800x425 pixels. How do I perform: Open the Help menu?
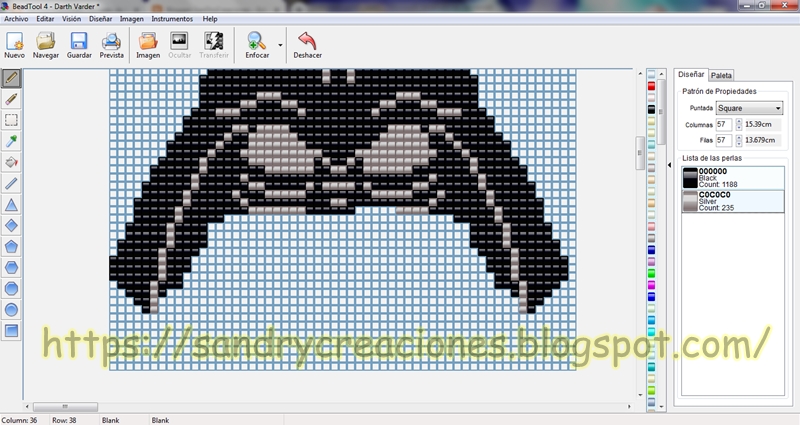210,19
